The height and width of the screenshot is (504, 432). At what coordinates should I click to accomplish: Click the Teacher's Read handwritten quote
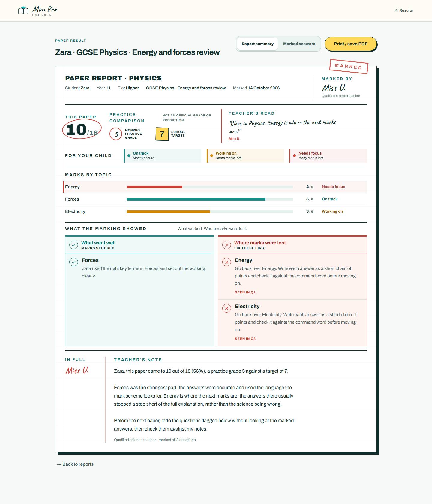(283, 127)
